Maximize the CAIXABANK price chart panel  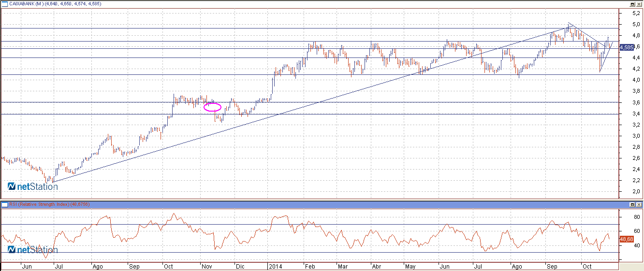coord(632,4)
